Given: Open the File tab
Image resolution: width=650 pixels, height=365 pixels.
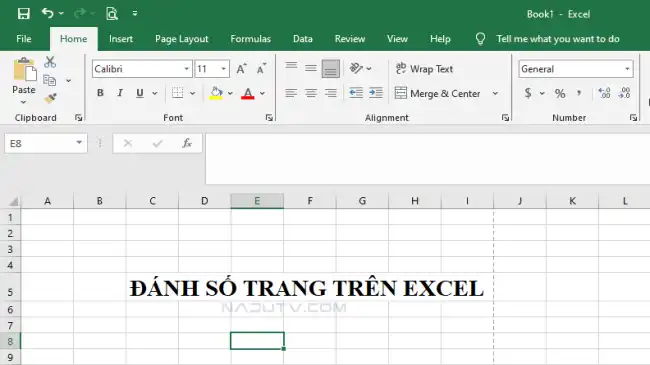Looking at the screenshot, I should click(x=24, y=39).
